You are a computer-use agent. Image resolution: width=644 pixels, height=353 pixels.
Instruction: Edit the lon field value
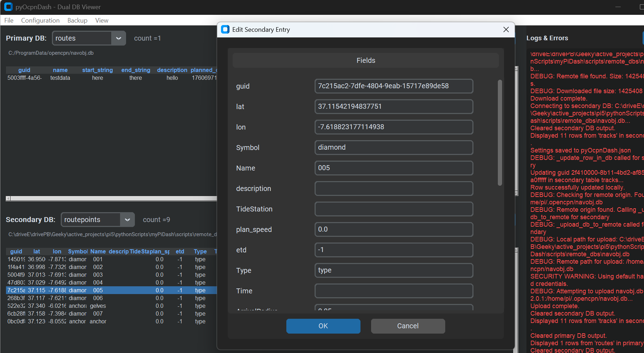(x=394, y=127)
